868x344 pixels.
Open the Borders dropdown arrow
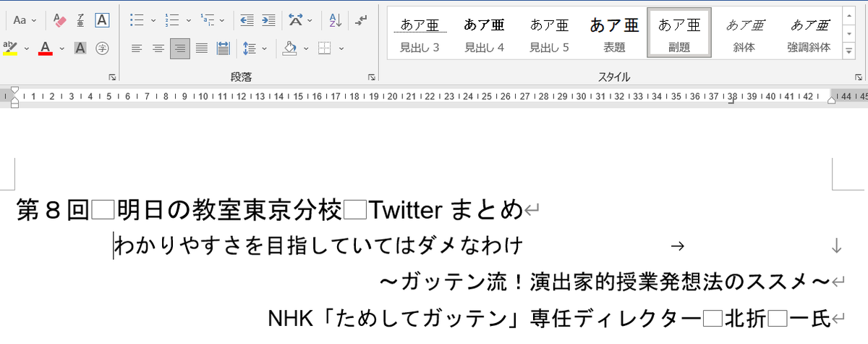click(x=341, y=49)
